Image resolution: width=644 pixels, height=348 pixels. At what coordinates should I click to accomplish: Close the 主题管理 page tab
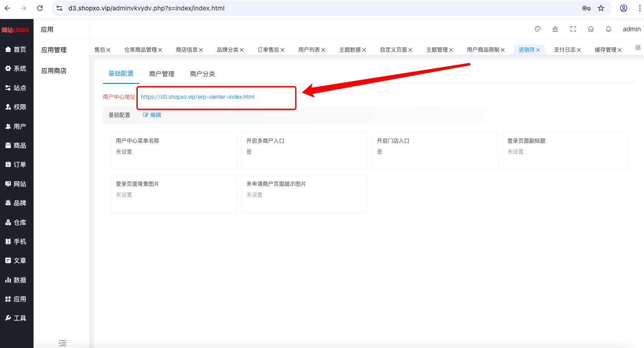pos(451,50)
